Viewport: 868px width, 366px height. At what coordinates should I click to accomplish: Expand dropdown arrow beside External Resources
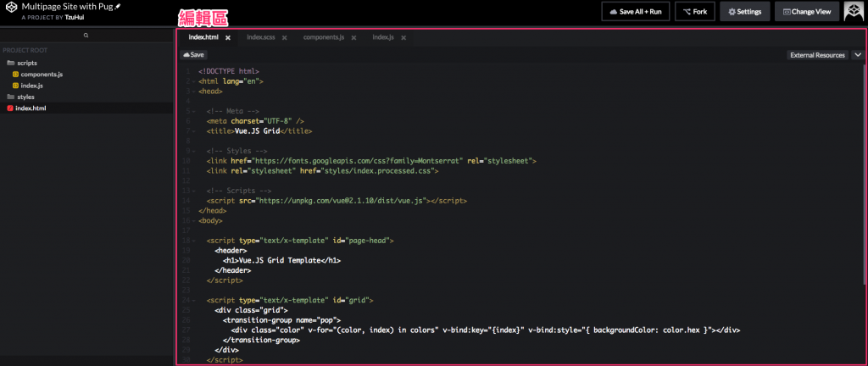pyautogui.click(x=858, y=55)
